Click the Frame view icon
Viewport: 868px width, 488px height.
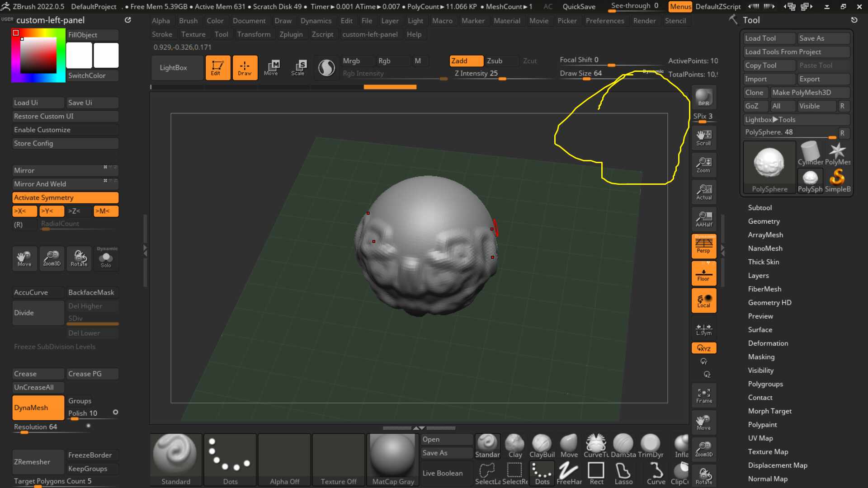click(703, 396)
